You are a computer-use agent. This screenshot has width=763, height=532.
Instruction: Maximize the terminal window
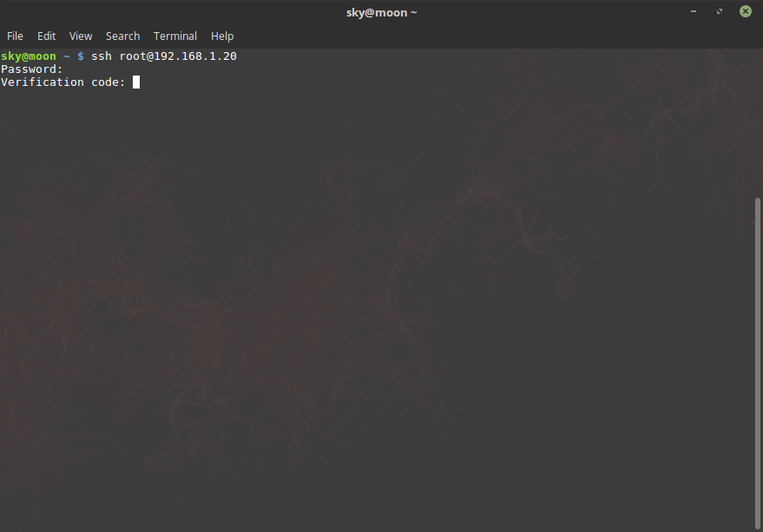(x=720, y=12)
